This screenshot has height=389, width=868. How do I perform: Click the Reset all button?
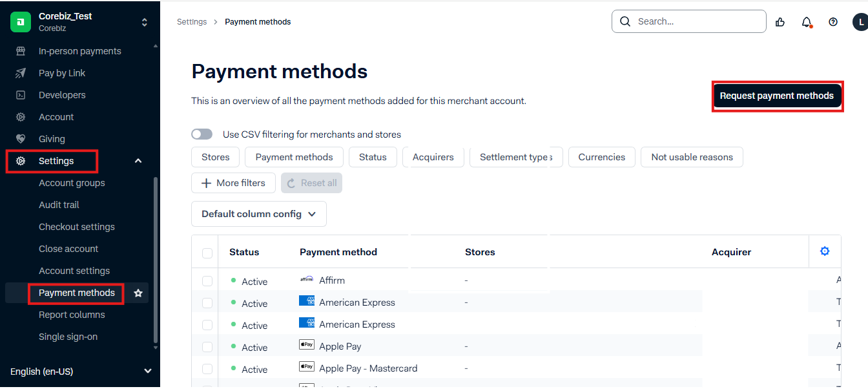point(311,183)
